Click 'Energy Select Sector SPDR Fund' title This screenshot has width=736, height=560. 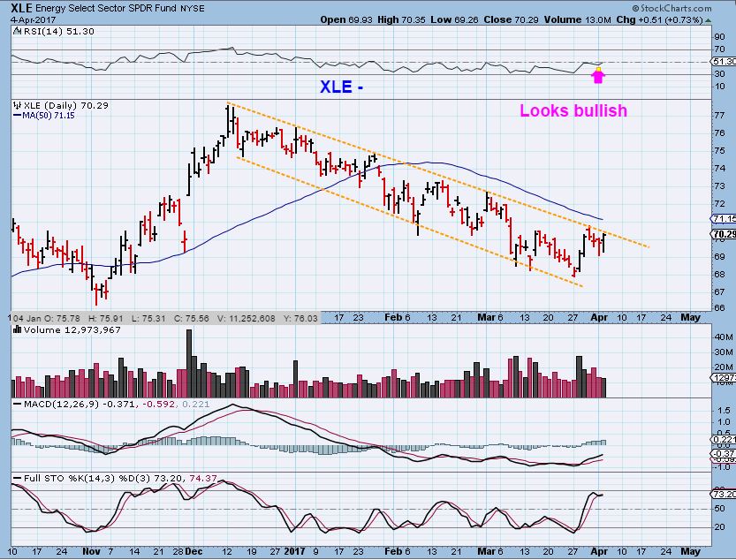point(106,9)
